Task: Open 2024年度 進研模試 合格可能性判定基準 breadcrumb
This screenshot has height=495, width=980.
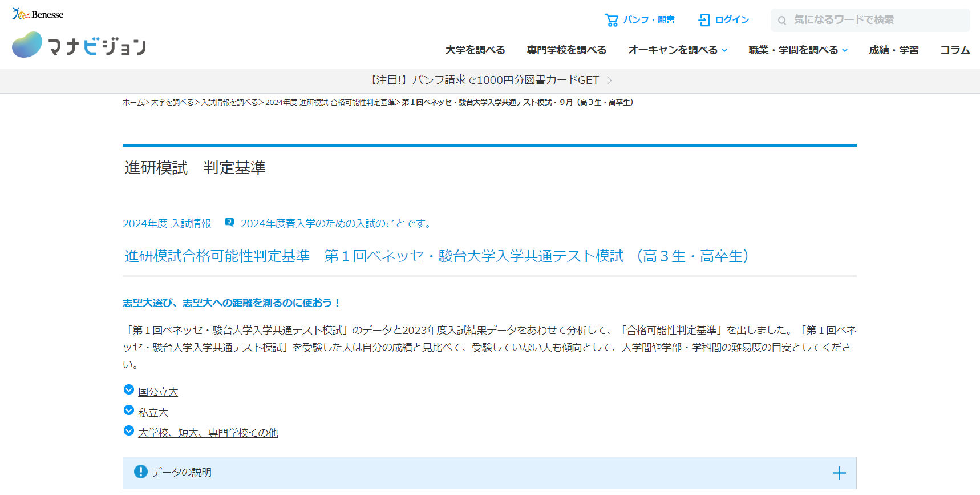Action: pyautogui.click(x=330, y=103)
